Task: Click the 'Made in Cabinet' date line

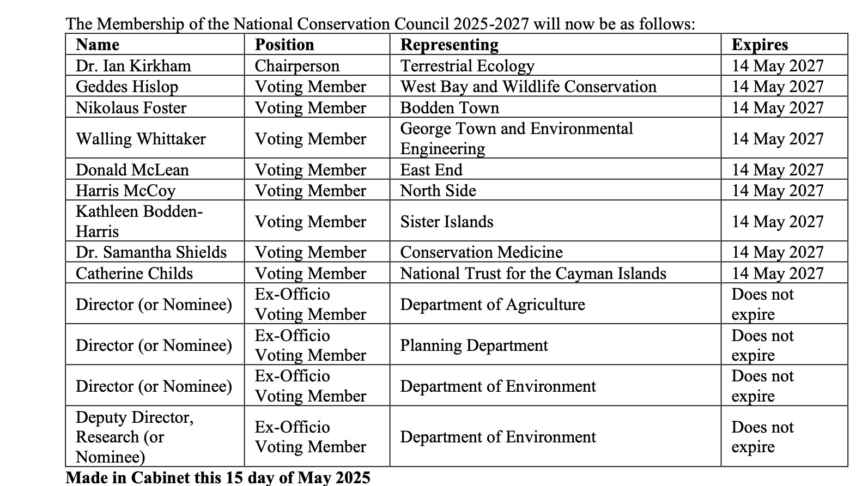Action: [x=218, y=478]
